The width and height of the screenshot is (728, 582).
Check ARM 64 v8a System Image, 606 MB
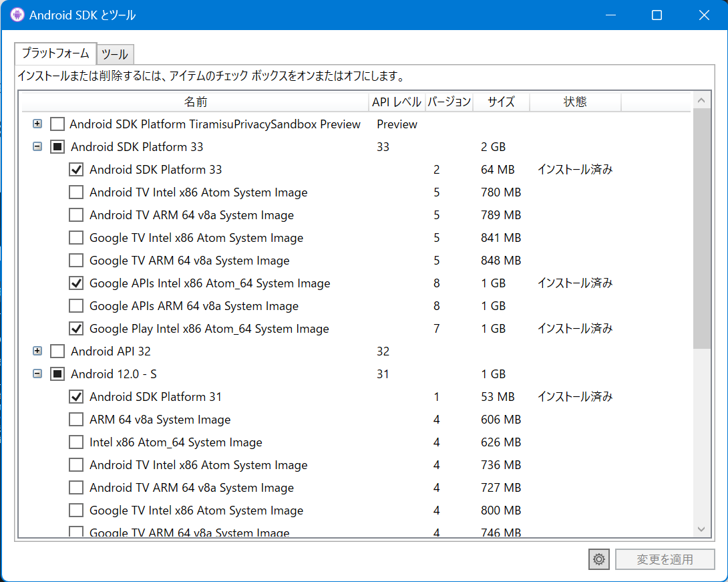76,420
